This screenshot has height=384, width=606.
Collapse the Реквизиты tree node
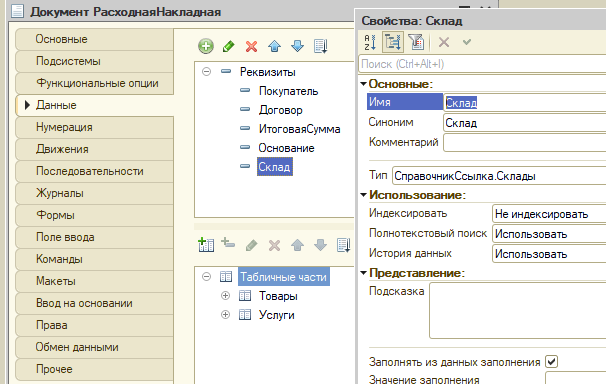207,71
